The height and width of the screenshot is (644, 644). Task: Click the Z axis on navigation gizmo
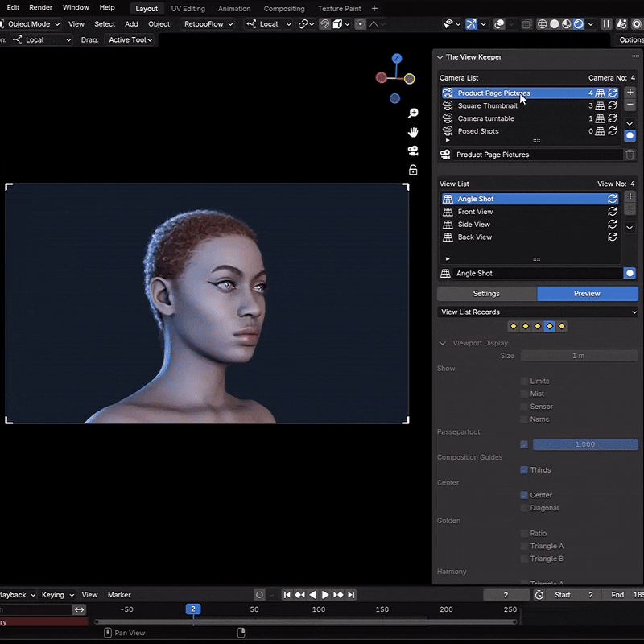click(396, 58)
